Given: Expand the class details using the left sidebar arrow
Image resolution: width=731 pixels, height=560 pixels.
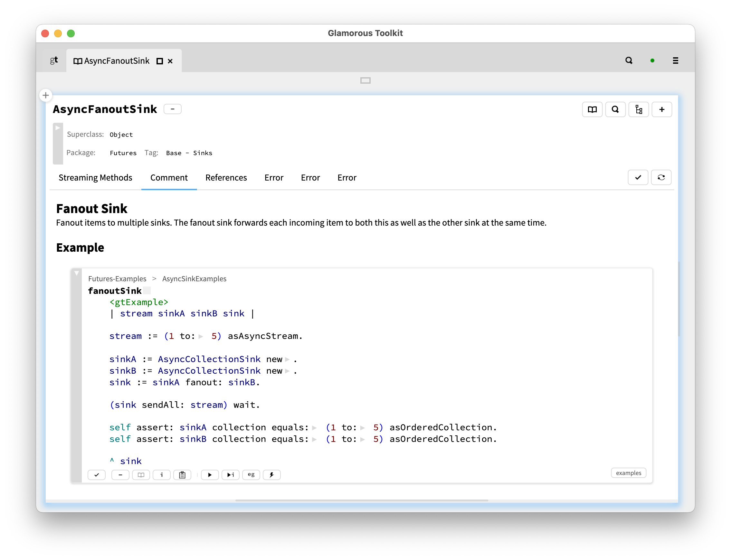Looking at the screenshot, I should (x=57, y=127).
